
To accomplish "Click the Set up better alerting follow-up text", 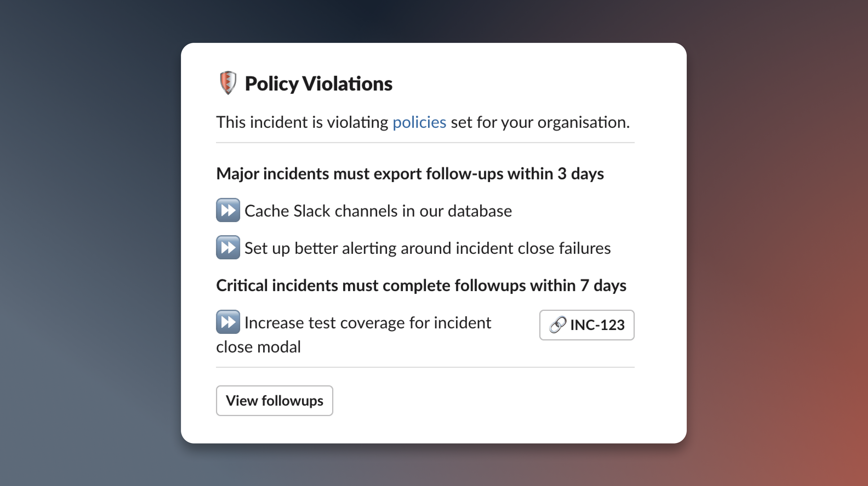I will [x=427, y=248].
